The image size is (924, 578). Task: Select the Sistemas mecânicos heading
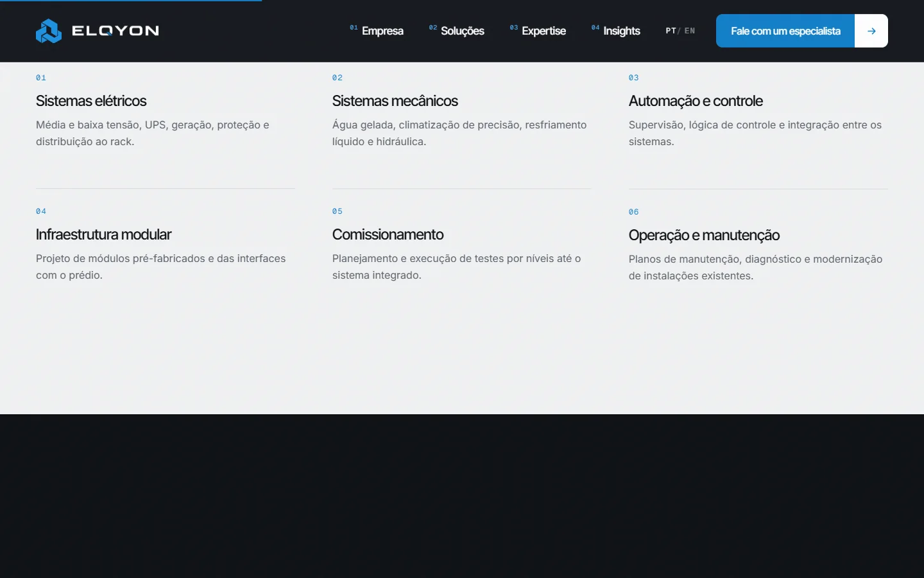[x=395, y=101]
